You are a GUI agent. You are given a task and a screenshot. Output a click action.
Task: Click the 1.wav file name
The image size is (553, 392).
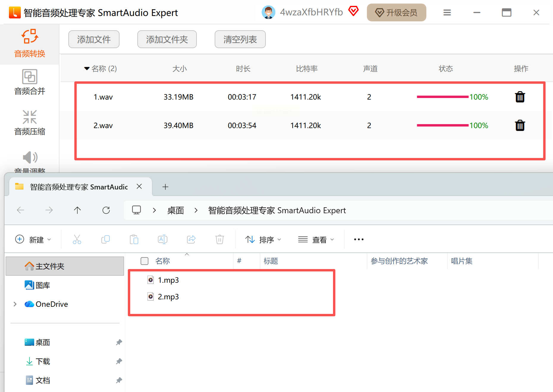click(103, 97)
